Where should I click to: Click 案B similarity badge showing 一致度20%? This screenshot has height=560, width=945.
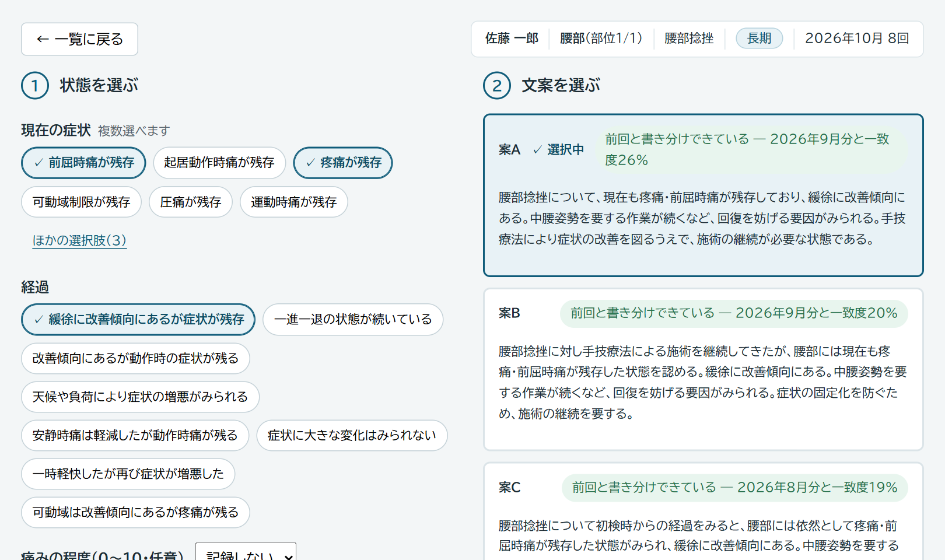[734, 313]
